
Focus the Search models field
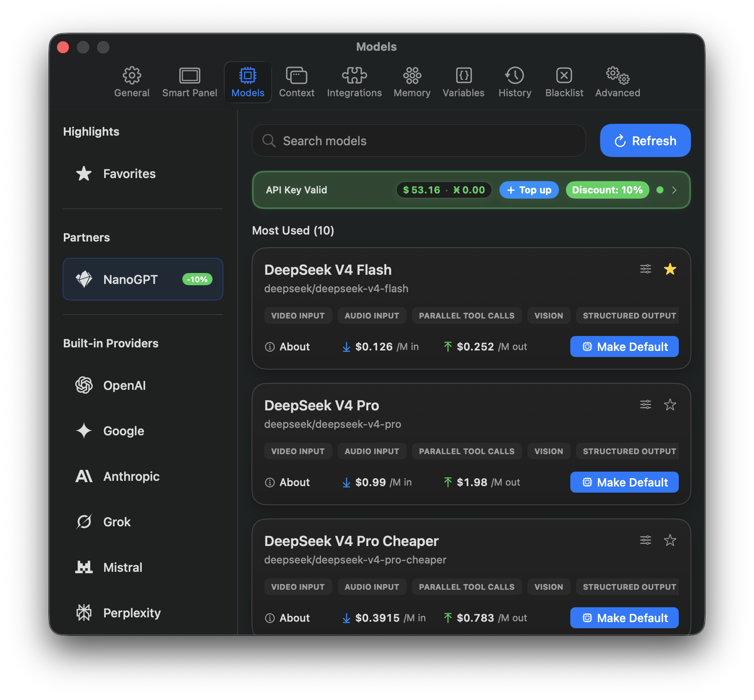419,140
